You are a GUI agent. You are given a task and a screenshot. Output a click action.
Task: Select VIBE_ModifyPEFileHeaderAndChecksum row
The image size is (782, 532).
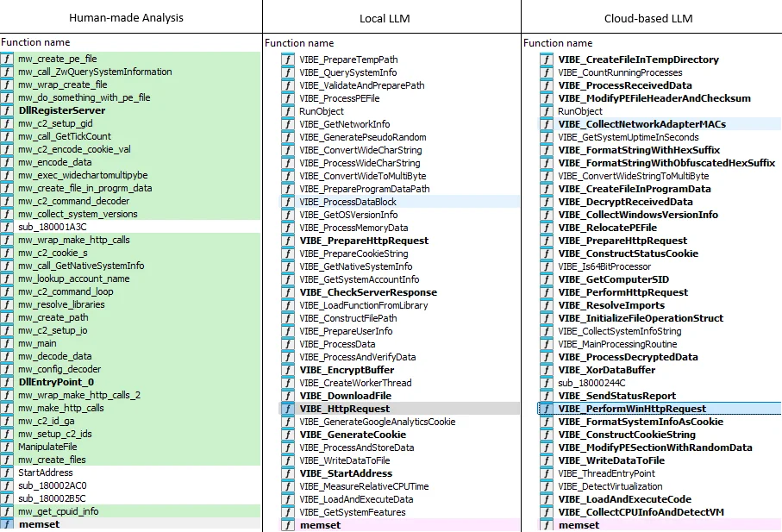click(660, 98)
